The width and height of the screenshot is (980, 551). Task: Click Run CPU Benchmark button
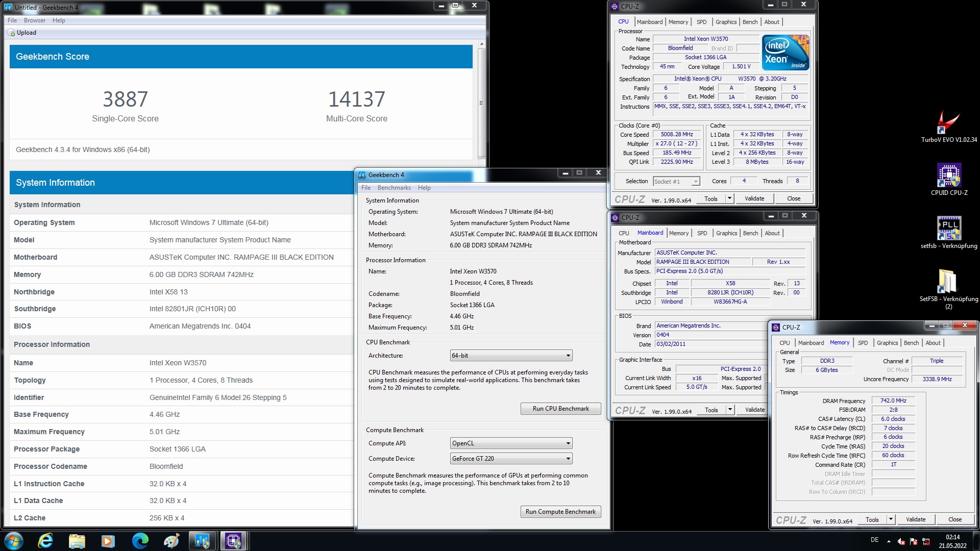[560, 409]
